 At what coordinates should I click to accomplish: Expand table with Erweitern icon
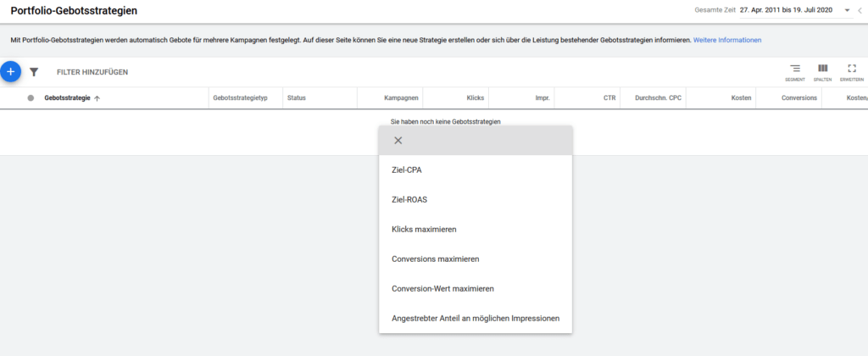(x=851, y=69)
